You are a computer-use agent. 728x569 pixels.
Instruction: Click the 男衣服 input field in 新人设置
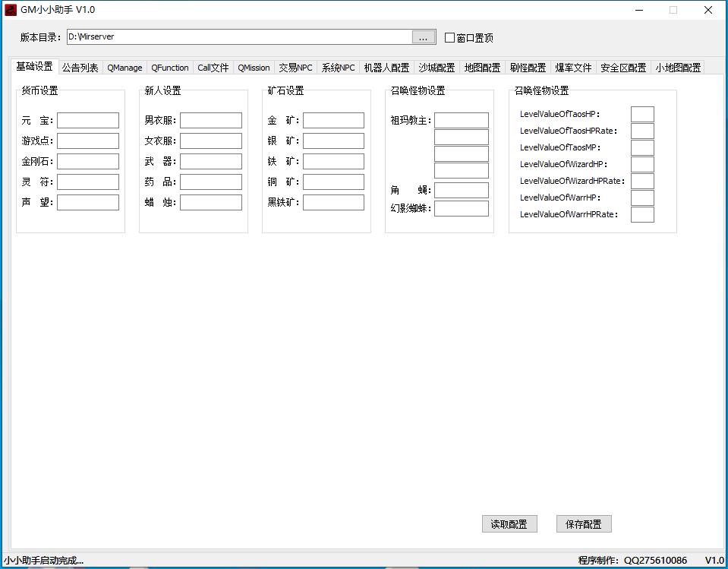point(212,119)
